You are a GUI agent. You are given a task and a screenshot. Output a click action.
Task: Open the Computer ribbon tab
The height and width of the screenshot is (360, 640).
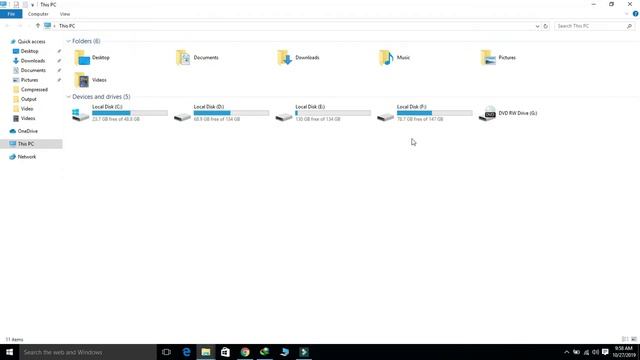38,14
